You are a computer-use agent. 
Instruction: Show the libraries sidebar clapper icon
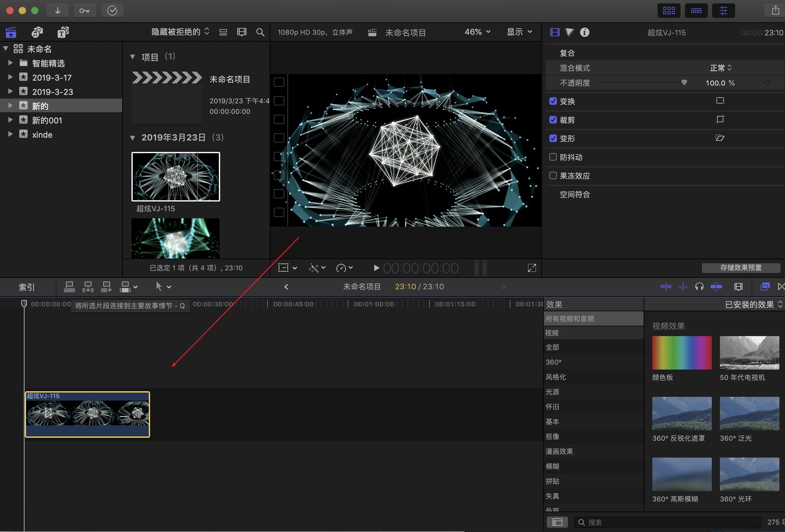[11, 32]
